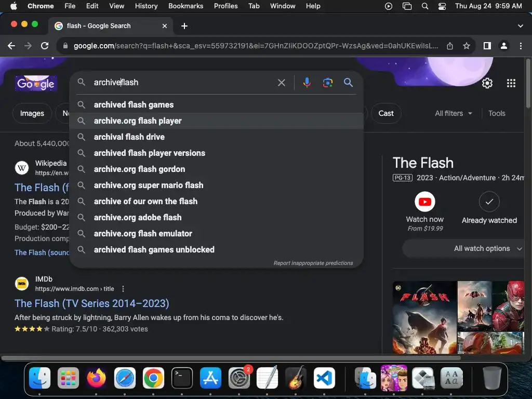Open The Flash Wikipedia result link
This screenshot has height=399, width=532.
point(42,188)
